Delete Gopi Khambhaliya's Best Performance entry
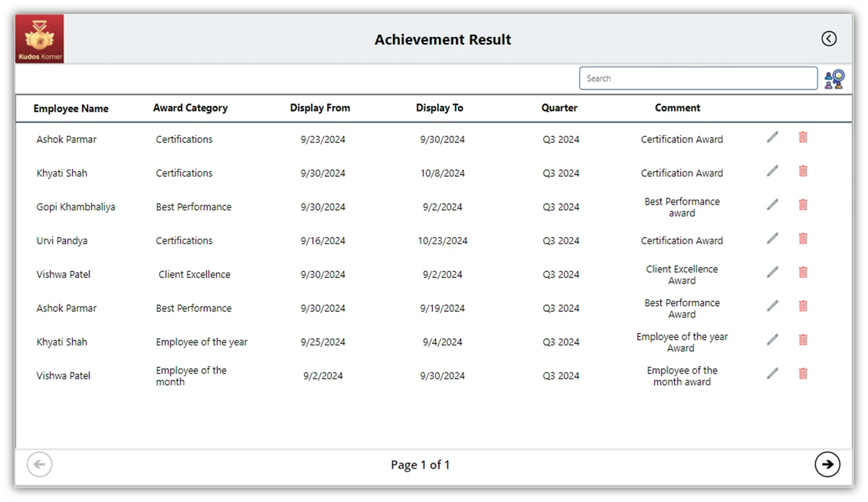Image resolution: width=868 pixels, height=502 pixels. click(803, 205)
